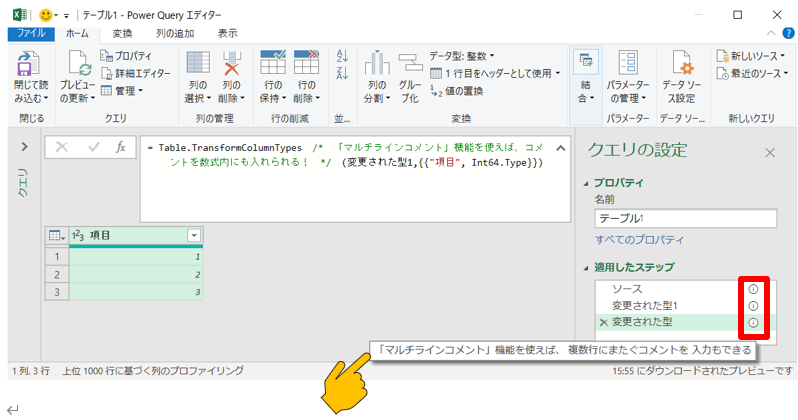Open the 管理 dropdown in the クエリ group
The height and width of the screenshot is (420, 798).
pos(122,91)
